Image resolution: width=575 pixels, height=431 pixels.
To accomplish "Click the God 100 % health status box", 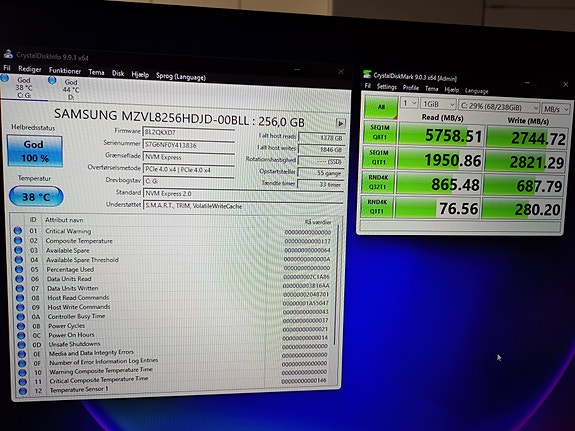I will point(34,151).
